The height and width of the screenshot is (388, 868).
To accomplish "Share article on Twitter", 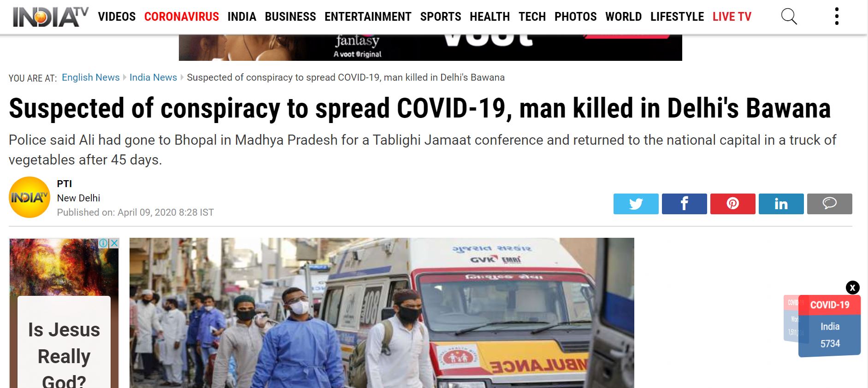I will click(x=636, y=204).
